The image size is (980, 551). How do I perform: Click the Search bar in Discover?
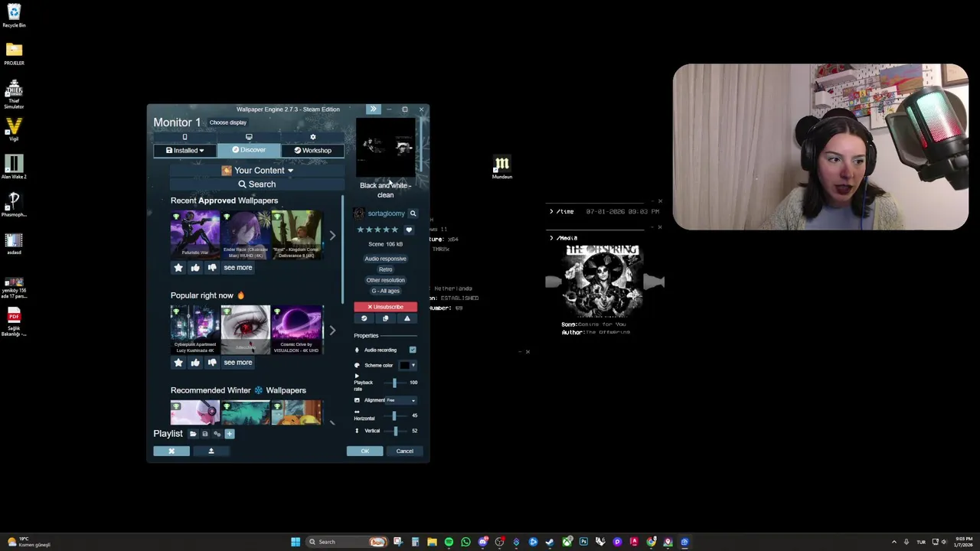(x=256, y=184)
